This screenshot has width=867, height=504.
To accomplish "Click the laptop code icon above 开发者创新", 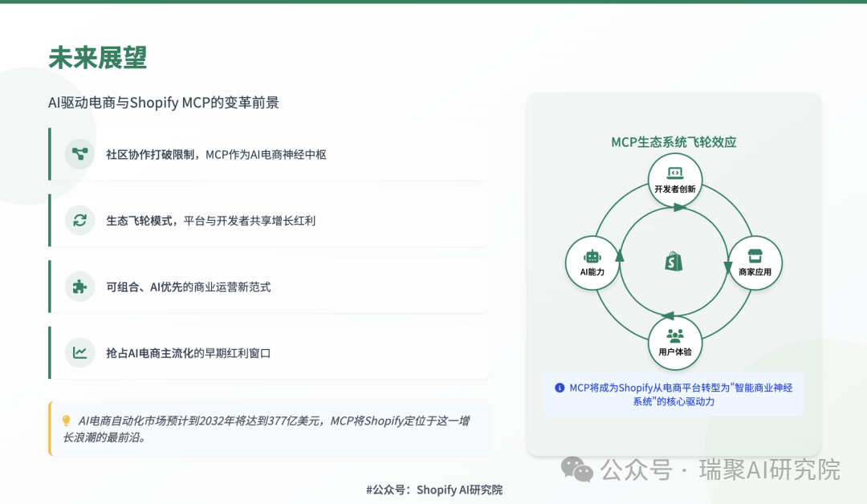I will (x=674, y=173).
